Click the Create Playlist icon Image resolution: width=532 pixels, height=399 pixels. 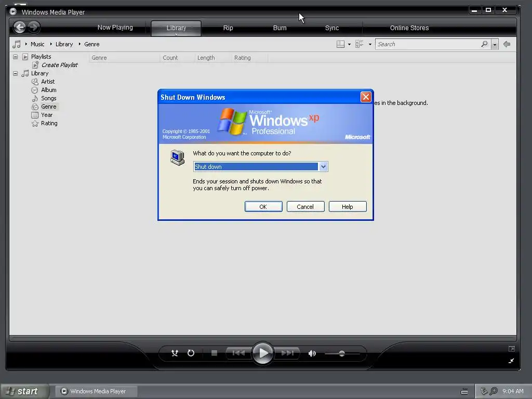click(x=35, y=65)
